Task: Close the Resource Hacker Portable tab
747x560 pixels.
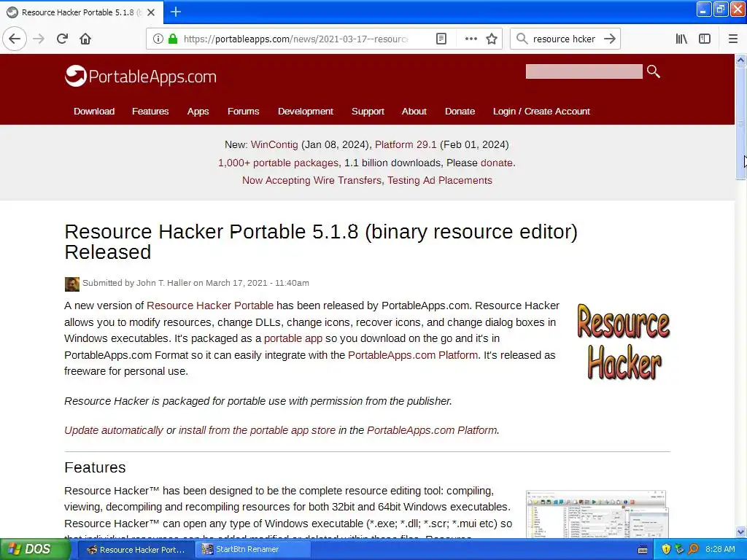Action: pos(151,12)
